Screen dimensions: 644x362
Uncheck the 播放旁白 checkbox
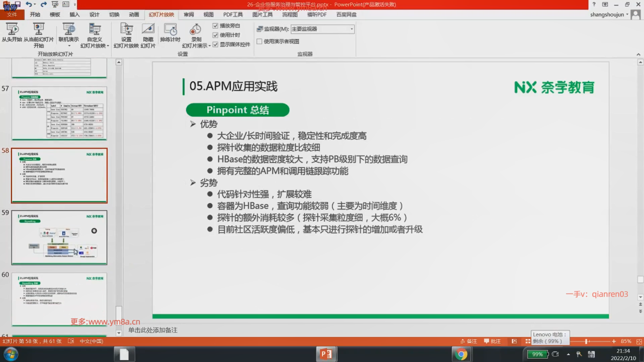pyautogui.click(x=215, y=26)
